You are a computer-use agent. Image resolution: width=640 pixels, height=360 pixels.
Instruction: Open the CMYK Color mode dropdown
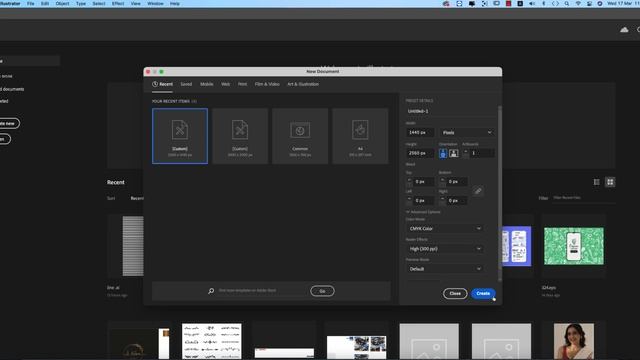click(445, 229)
